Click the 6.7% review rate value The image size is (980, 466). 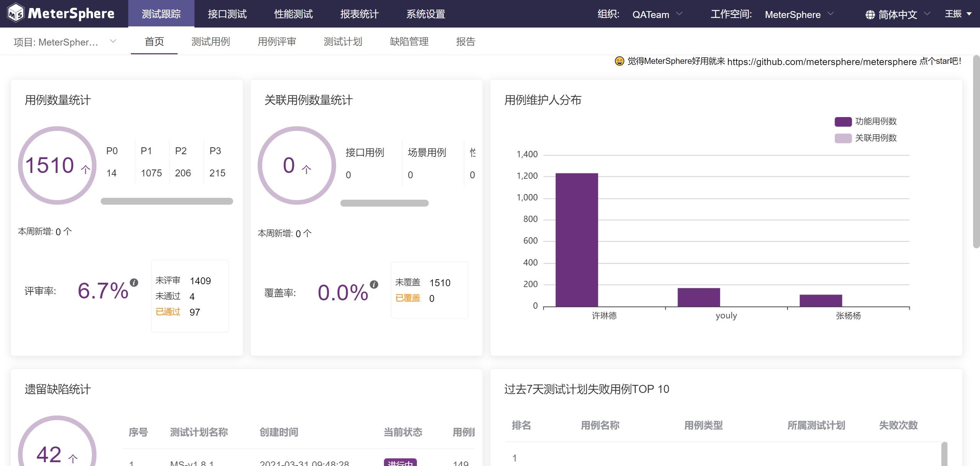coord(103,290)
